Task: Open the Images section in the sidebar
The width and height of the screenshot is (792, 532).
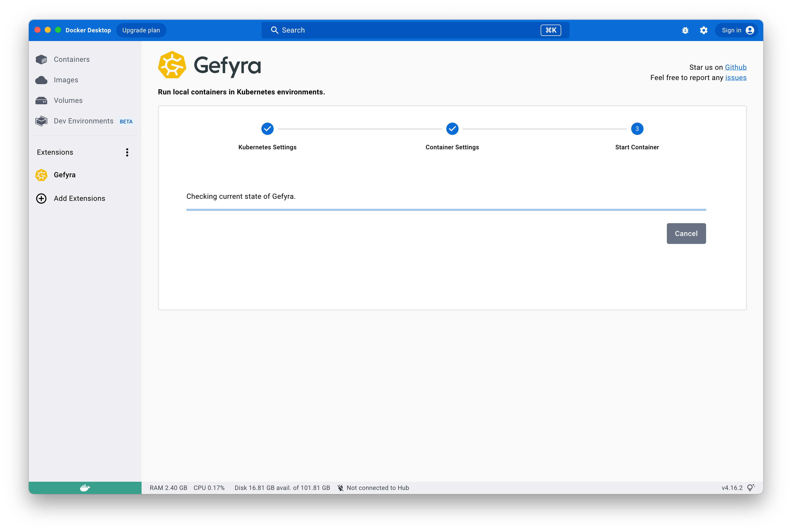Action: pos(66,80)
